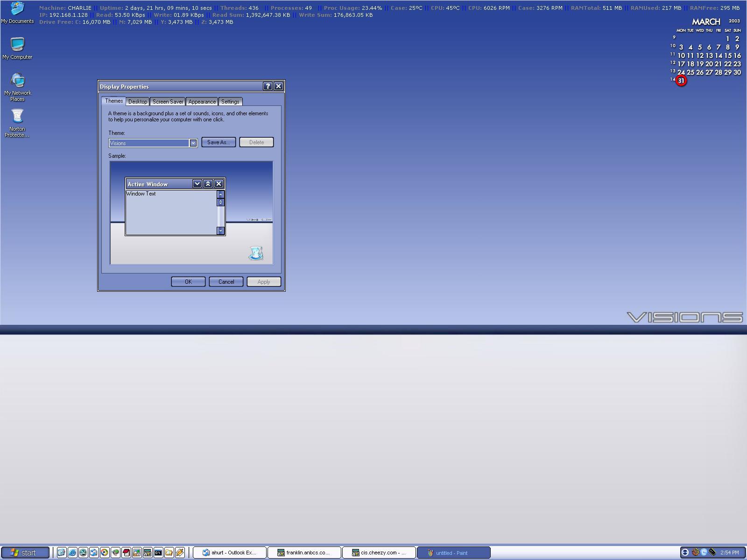Launch Internet Explorer from quick launch
747x560 pixels.
tap(72, 553)
